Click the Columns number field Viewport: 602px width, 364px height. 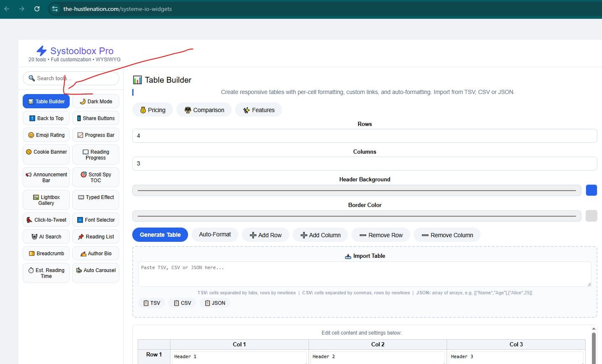pos(364,163)
